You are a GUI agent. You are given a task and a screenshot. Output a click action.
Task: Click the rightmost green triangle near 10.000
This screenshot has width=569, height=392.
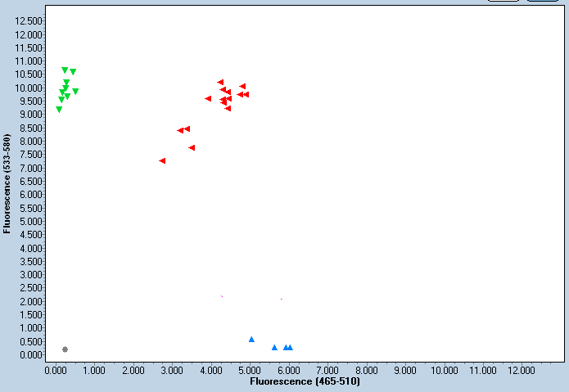(75, 91)
